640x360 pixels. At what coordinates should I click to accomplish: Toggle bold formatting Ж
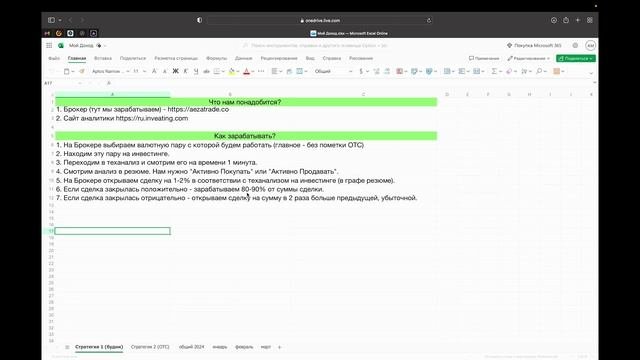(176, 71)
